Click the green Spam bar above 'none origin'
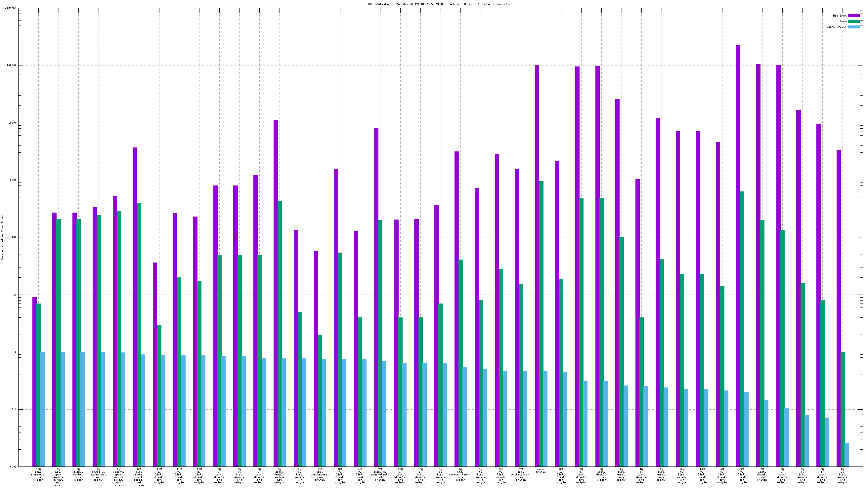 coord(541,323)
